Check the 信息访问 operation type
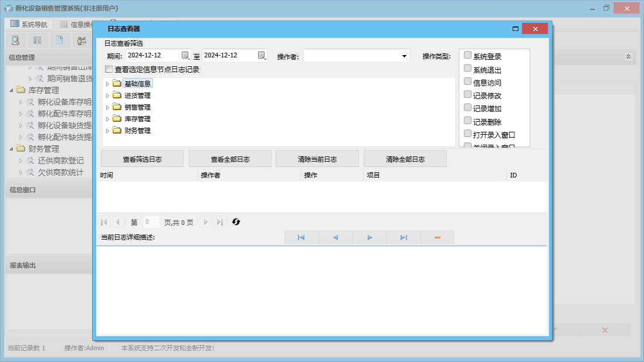This screenshot has height=362, width=644. tap(467, 81)
